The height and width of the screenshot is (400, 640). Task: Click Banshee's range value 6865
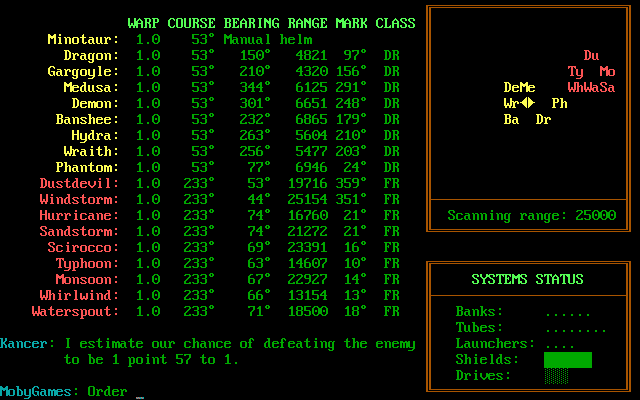(x=311, y=120)
